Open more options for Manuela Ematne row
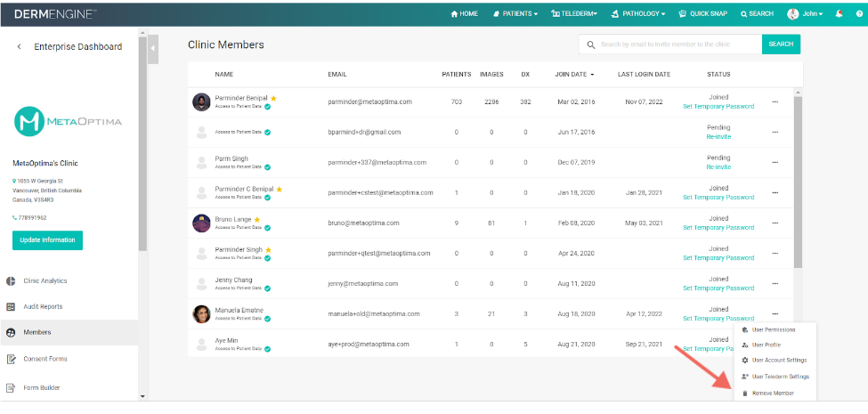The width and height of the screenshot is (868, 414). click(775, 313)
